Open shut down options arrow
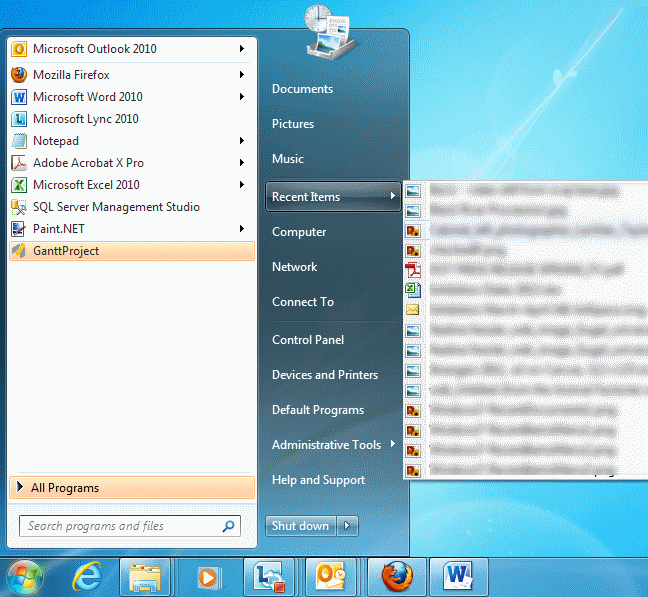Screen dimensions: 648x597 (x=347, y=526)
